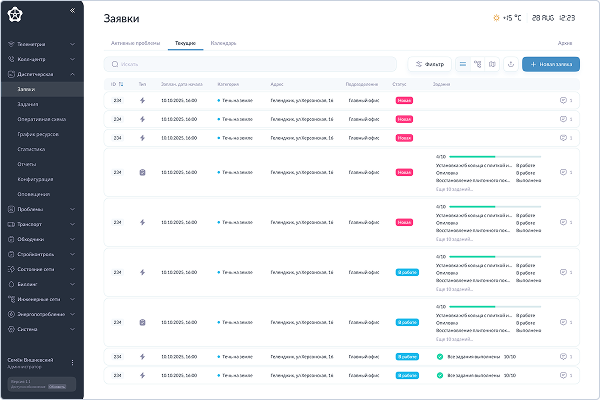Viewport: 600px width, 400px height.
Task: Open the Активные проблемы tab
Action: 135,43
